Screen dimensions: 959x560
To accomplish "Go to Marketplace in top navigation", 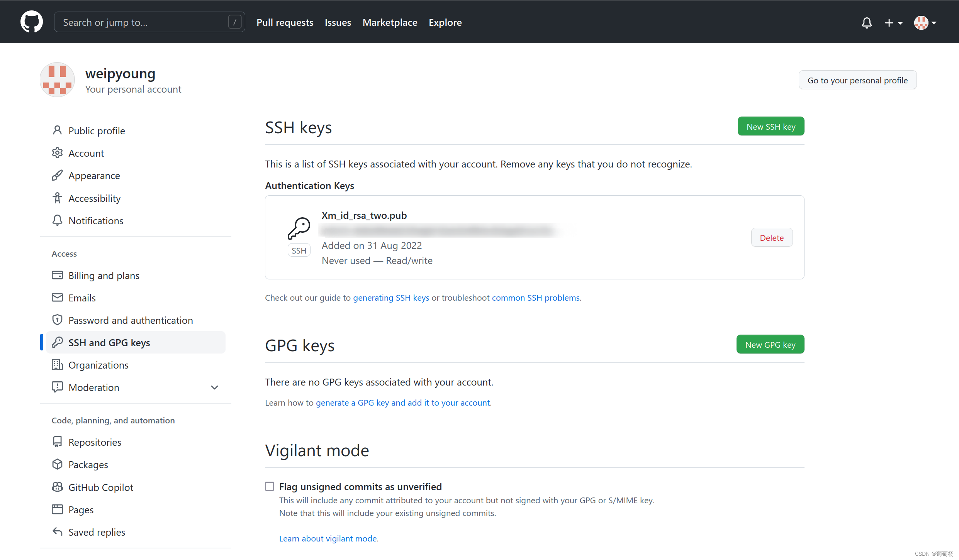I will click(390, 22).
